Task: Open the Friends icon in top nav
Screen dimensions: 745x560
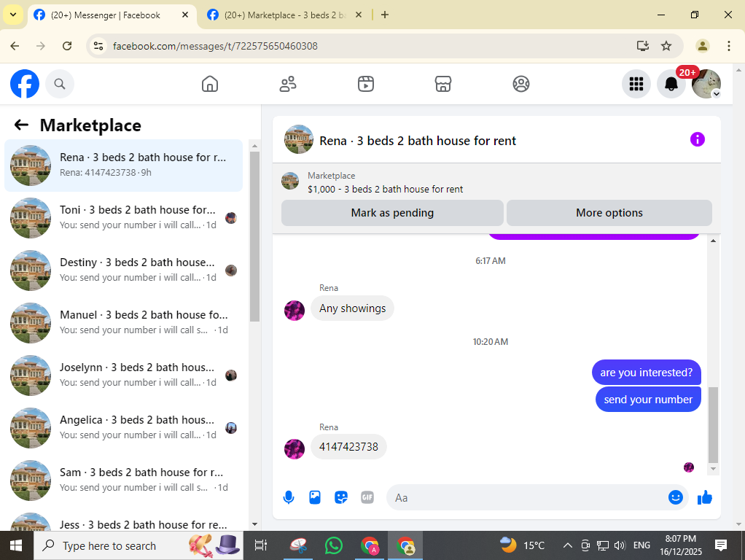Action: tap(288, 84)
